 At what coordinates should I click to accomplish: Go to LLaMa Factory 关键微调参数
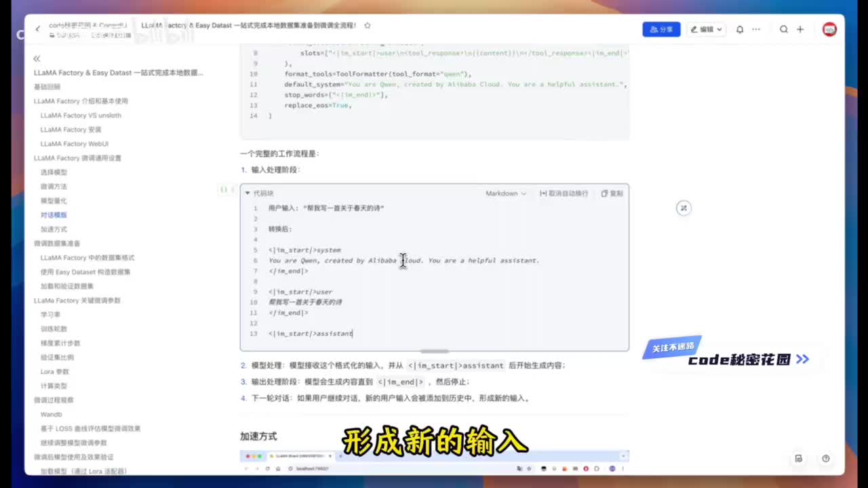[77, 300]
